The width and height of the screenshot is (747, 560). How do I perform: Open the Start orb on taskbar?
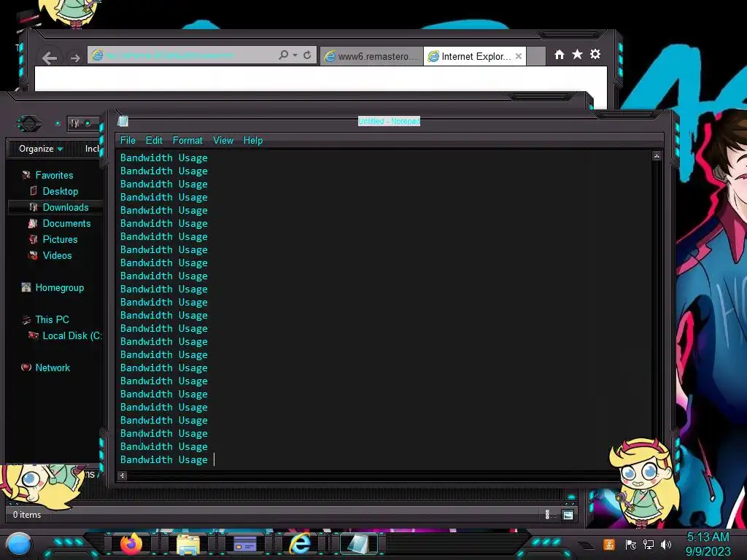18,544
